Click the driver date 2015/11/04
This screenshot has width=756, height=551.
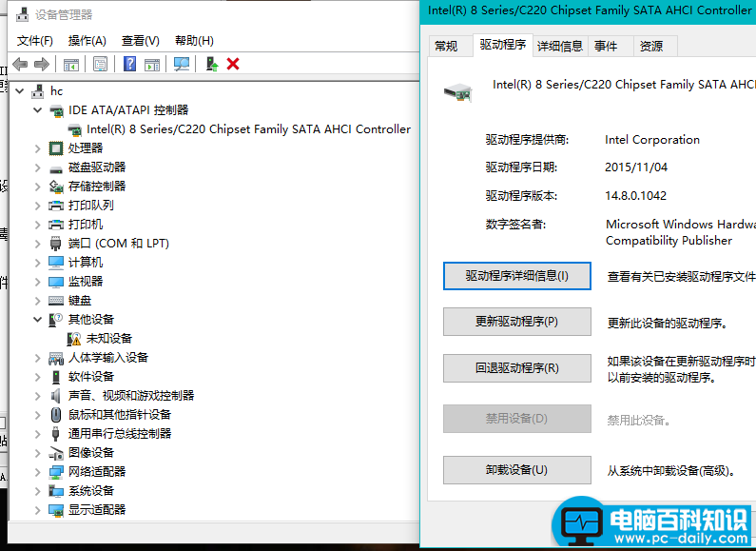[x=636, y=167]
